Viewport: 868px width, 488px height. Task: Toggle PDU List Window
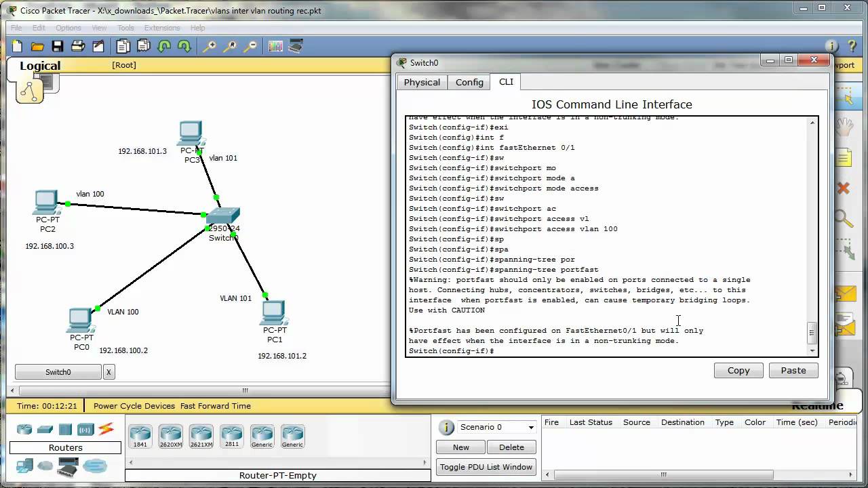point(486,467)
